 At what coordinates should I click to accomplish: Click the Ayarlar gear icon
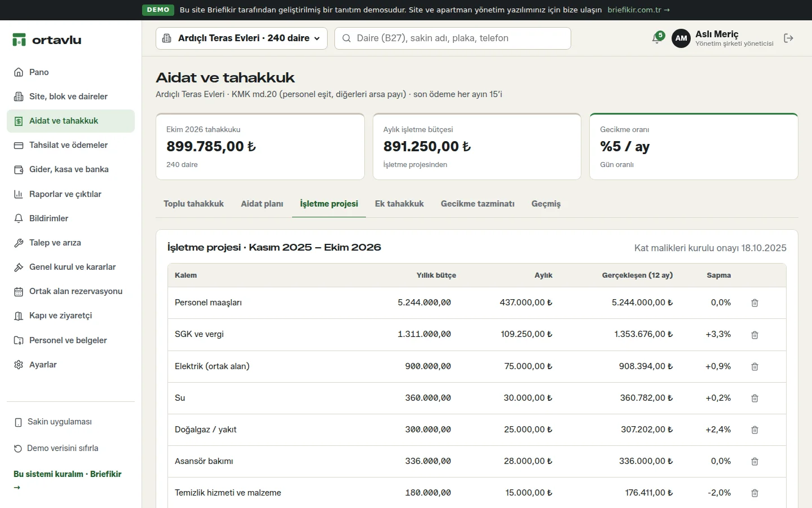[19, 365]
